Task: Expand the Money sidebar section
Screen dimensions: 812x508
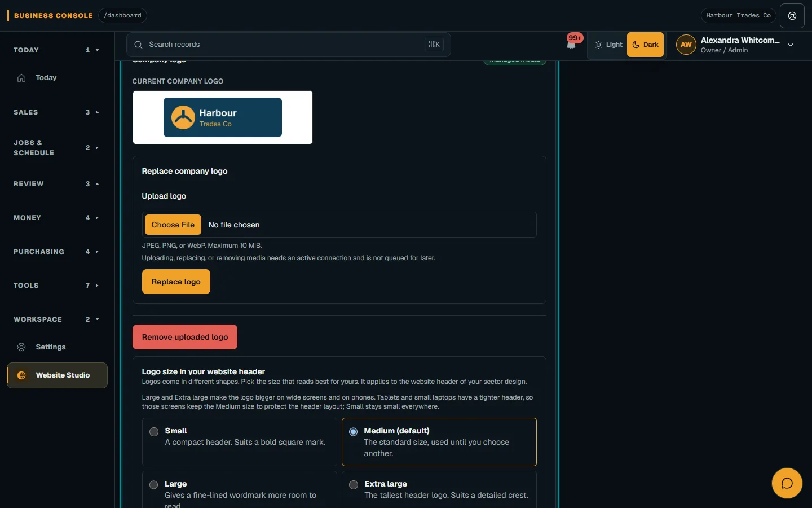Action: point(56,218)
